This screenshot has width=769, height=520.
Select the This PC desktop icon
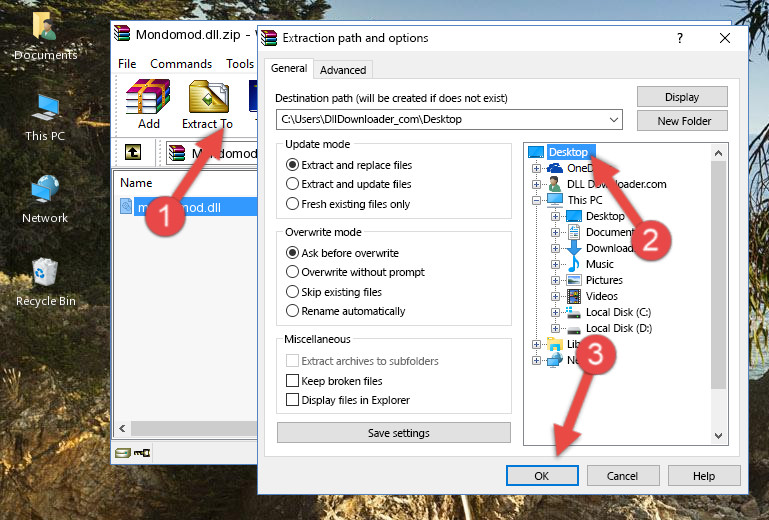45,118
